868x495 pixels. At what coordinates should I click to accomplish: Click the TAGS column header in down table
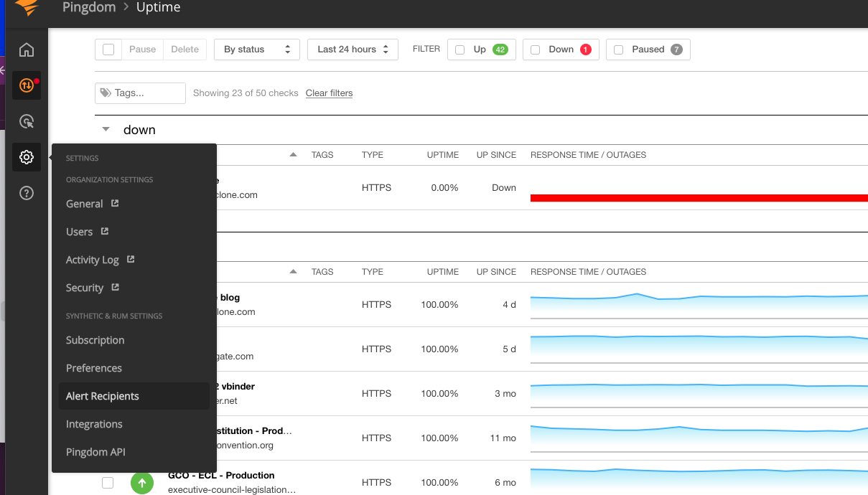pos(322,155)
